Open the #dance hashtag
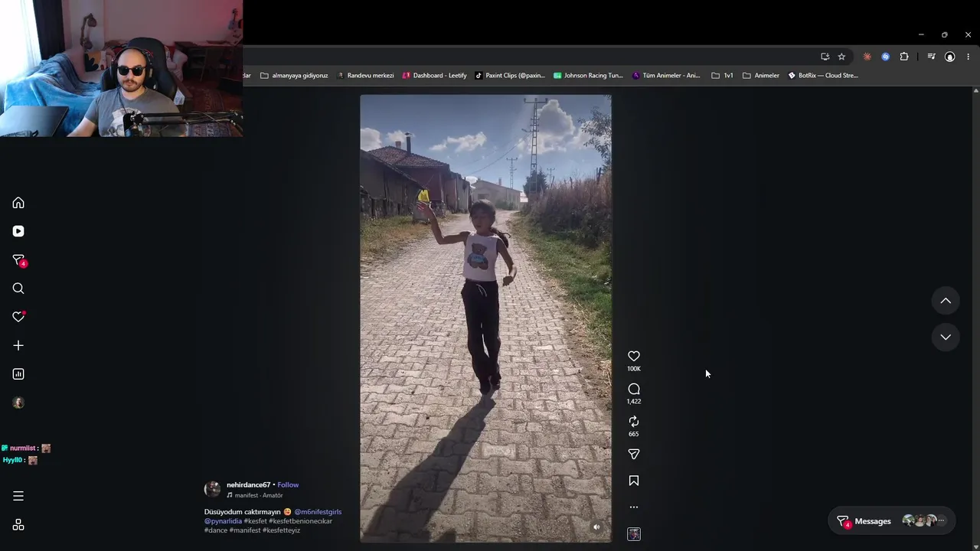This screenshot has width=980, height=551. pyautogui.click(x=216, y=530)
